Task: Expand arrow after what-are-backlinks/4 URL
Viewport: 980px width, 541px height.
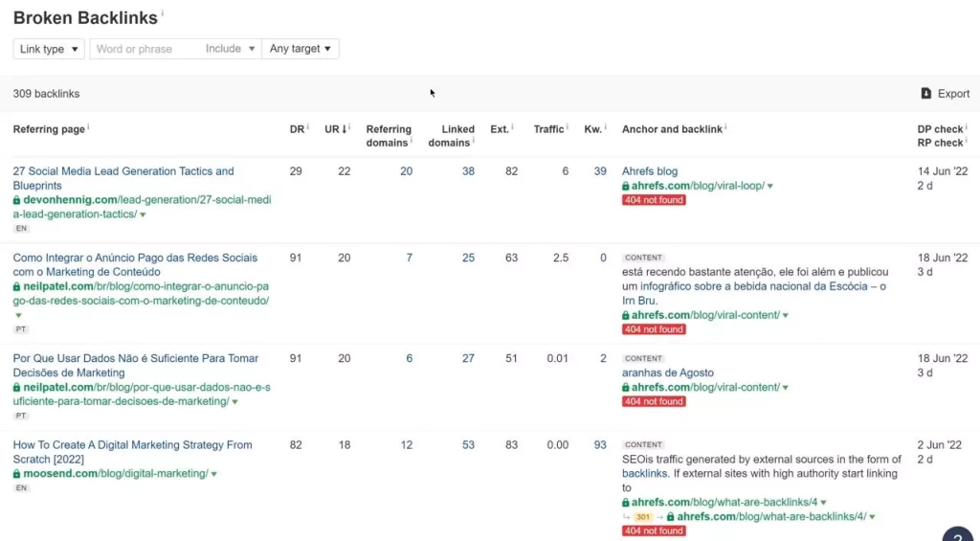Action: pos(824,503)
